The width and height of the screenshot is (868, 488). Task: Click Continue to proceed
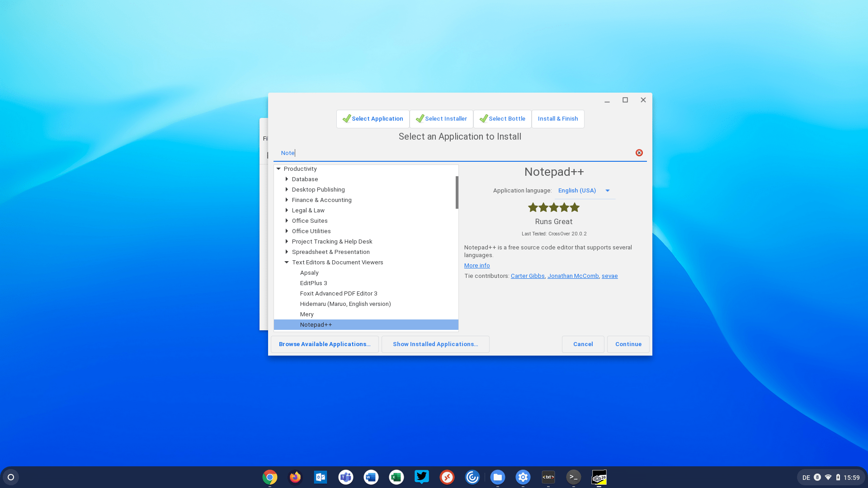628,344
